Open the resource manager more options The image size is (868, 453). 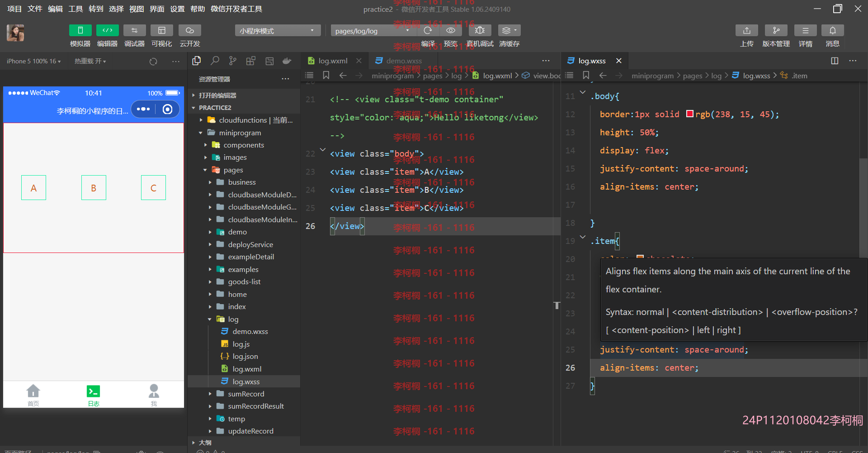pos(285,79)
